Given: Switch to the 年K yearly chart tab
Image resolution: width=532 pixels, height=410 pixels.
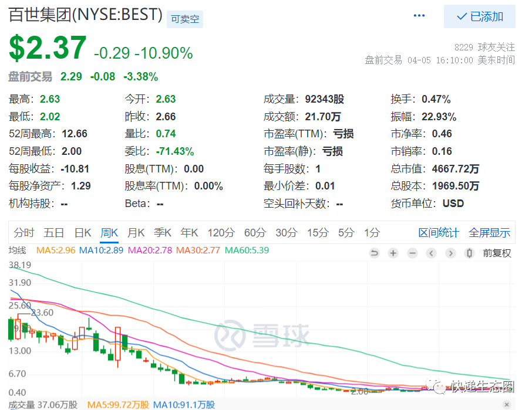Looking at the screenshot, I should click(x=190, y=233).
